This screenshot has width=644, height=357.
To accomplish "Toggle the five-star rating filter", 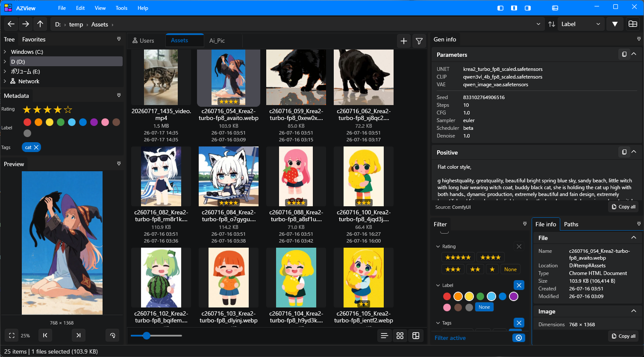I will point(458,257).
